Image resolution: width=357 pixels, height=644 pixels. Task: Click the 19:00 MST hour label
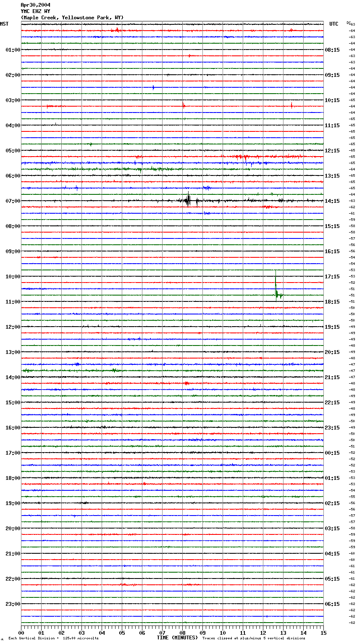[13, 503]
